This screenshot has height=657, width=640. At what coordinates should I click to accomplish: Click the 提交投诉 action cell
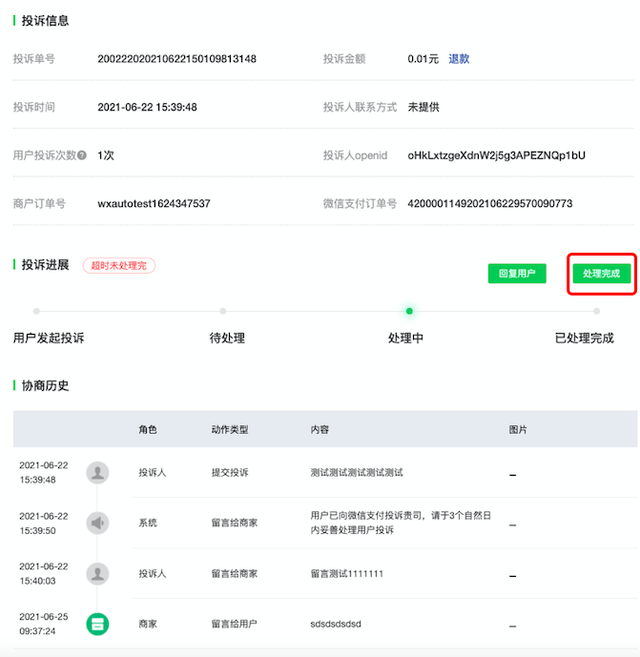coord(230,473)
